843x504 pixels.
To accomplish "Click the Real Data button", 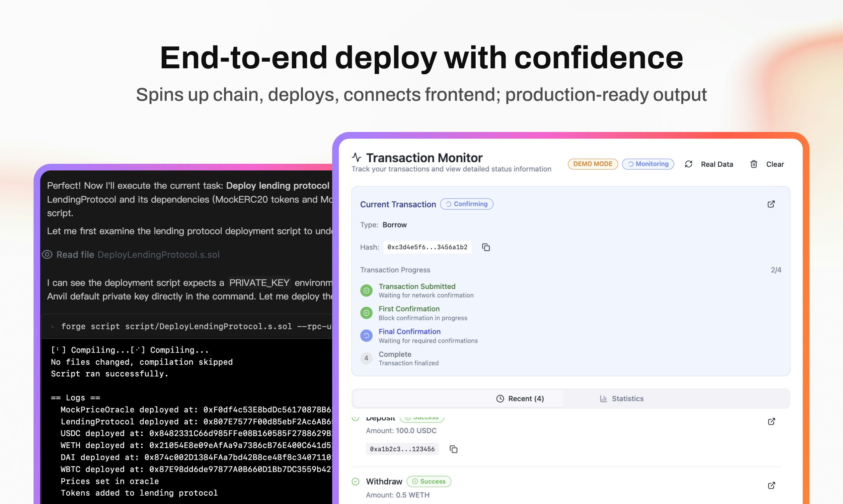I will pyautogui.click(x=717, y=164).
